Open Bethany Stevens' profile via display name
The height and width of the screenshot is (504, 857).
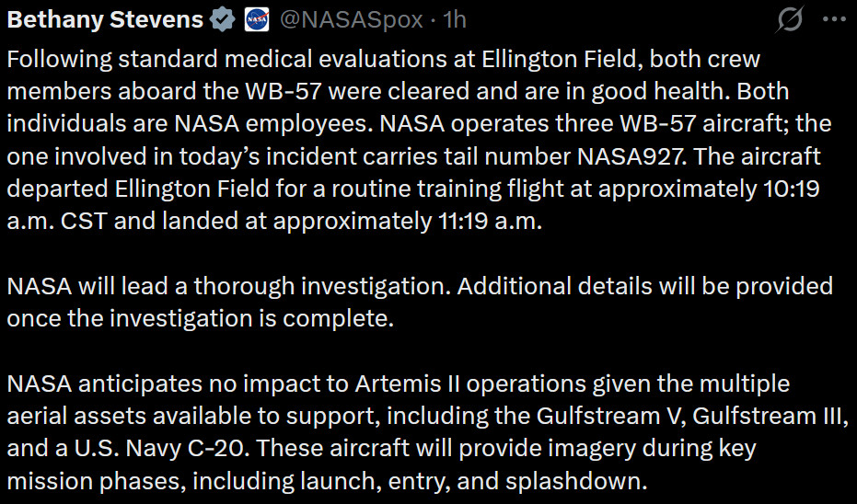coord(104,19)
